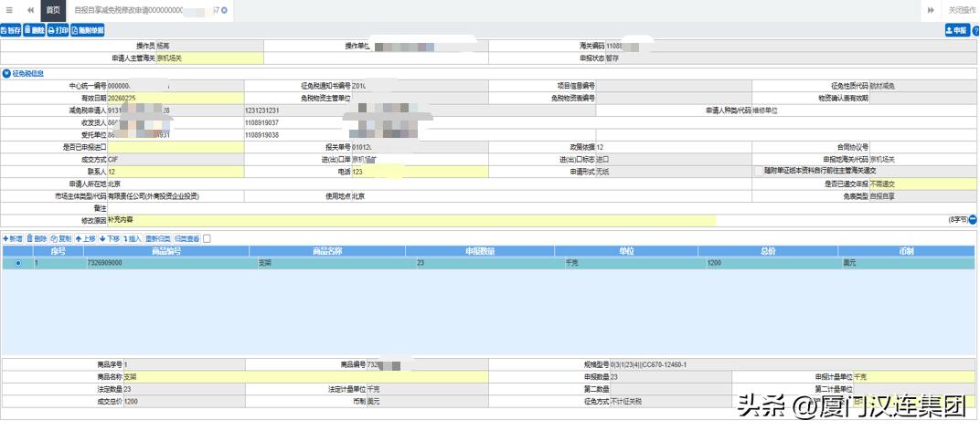This screenshot has height=431, width=980.
Task: Open the 是否已递交年报 dropdown field
Action: 922,184
